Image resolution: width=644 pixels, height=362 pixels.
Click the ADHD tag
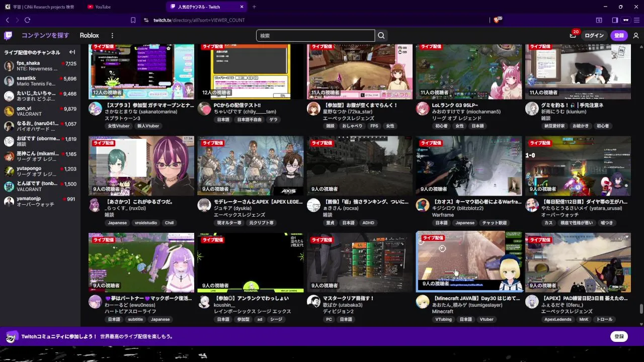pos(368,223)
